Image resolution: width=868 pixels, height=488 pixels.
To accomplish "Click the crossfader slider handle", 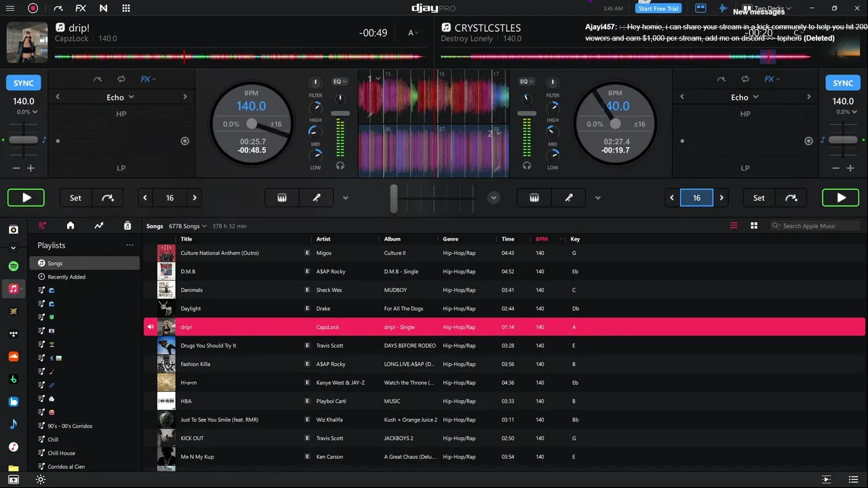I will click(394, 199).
